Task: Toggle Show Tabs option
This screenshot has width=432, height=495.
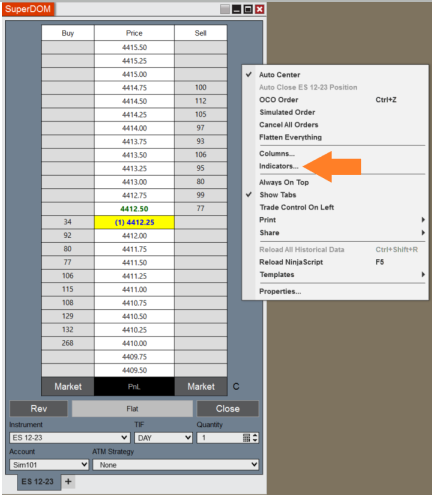Action: pyautogui.click(x=278, y=195)
